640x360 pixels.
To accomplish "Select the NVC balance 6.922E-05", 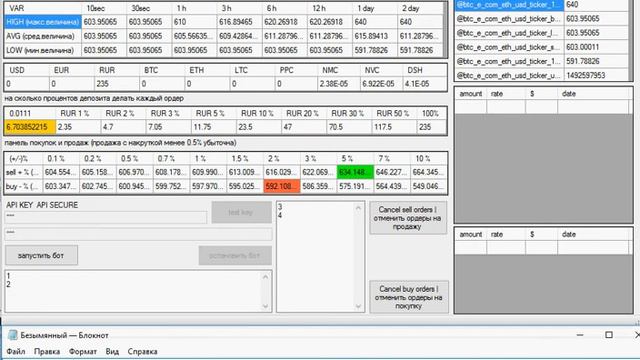I will click(381, 84).
